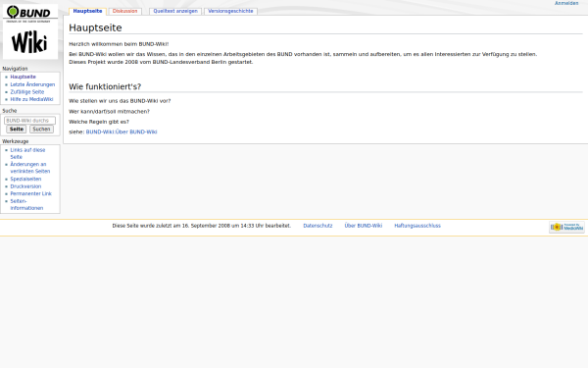Open Hilfe zu MediaWiki link
Image resolution: width=588 pixels, height=368 pixels.
(32, 99)
